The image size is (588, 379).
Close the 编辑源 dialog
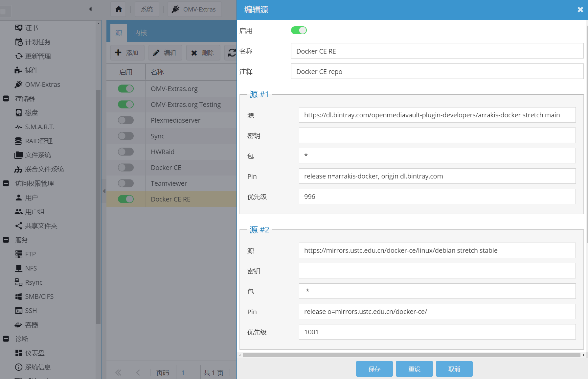(x=580, y=10)
